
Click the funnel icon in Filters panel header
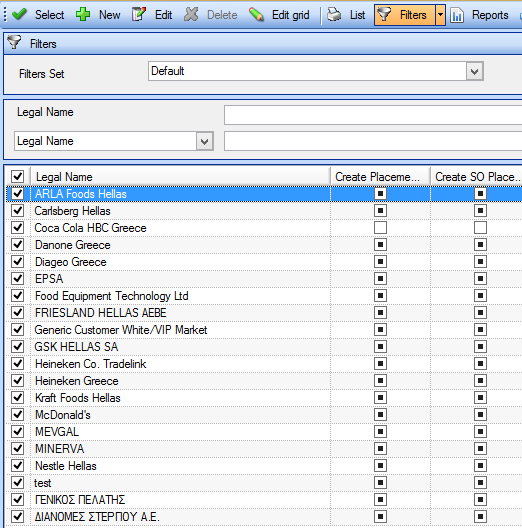pos(14,42)
